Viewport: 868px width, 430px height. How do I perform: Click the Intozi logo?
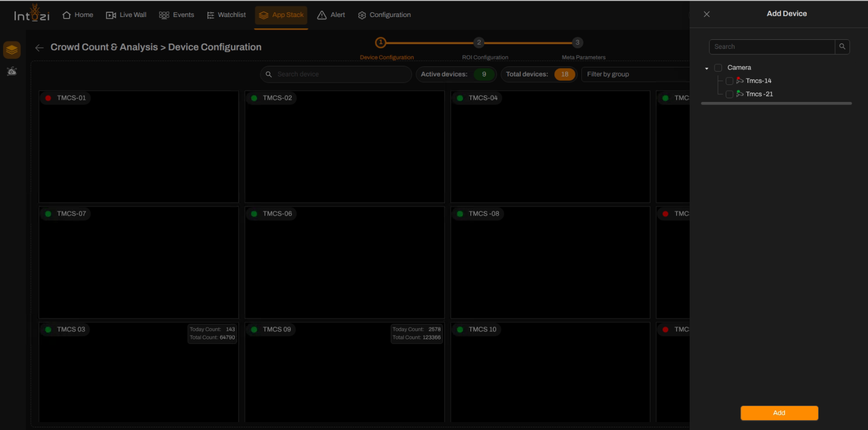pos(32,14)
